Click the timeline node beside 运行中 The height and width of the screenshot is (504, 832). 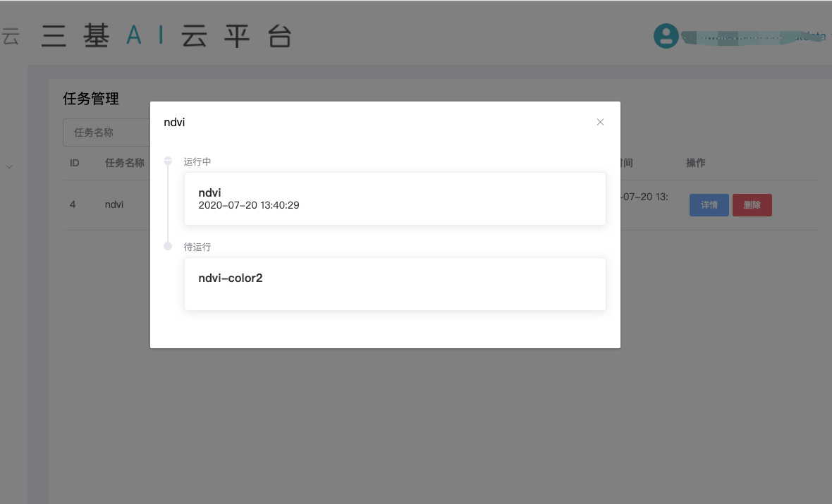(x=168, y=161)
